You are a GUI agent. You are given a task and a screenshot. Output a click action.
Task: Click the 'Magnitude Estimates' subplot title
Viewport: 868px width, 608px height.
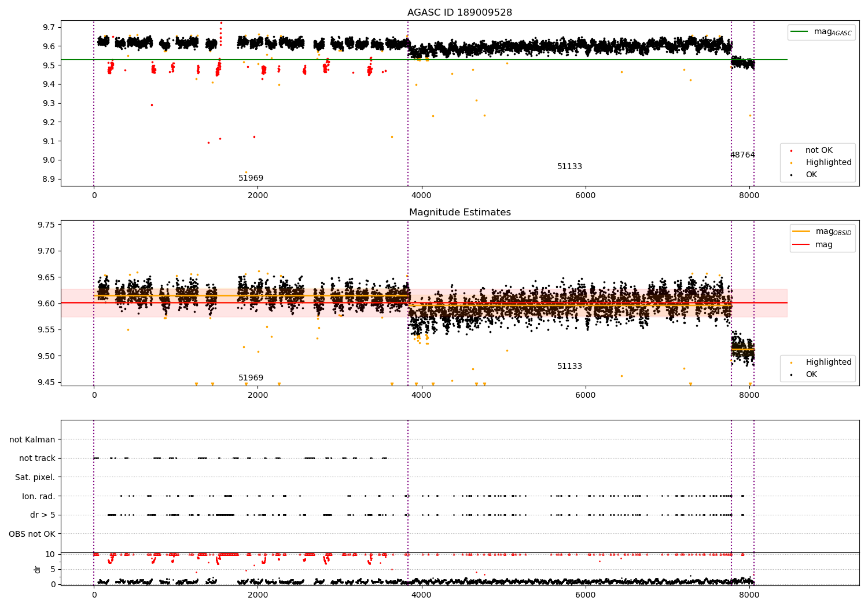tap(459, 213)
